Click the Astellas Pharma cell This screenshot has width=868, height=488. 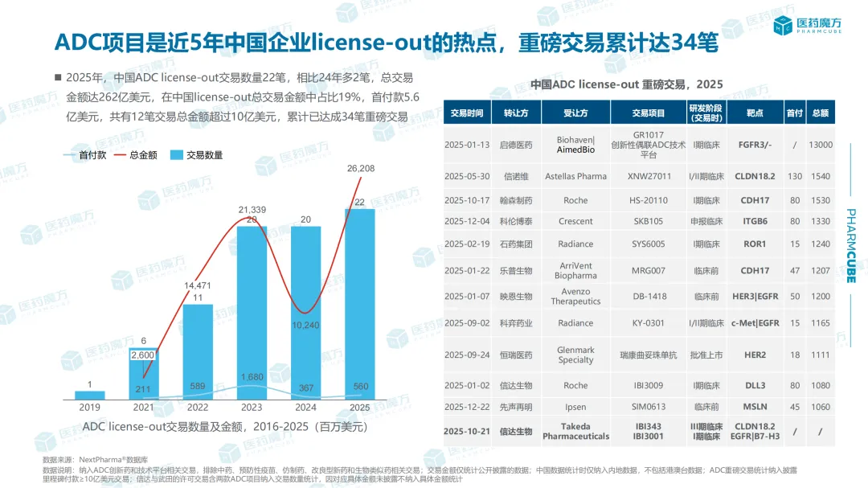click(x=575, y=176)
